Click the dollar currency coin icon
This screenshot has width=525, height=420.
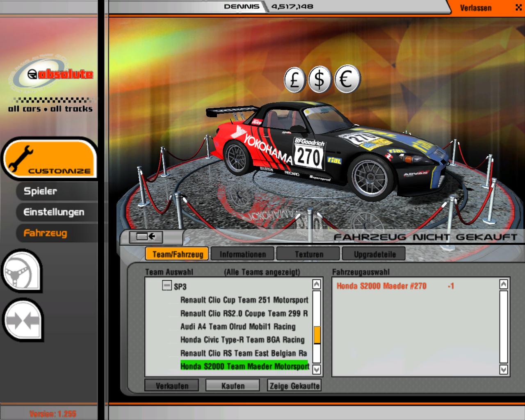pos(320,79)
